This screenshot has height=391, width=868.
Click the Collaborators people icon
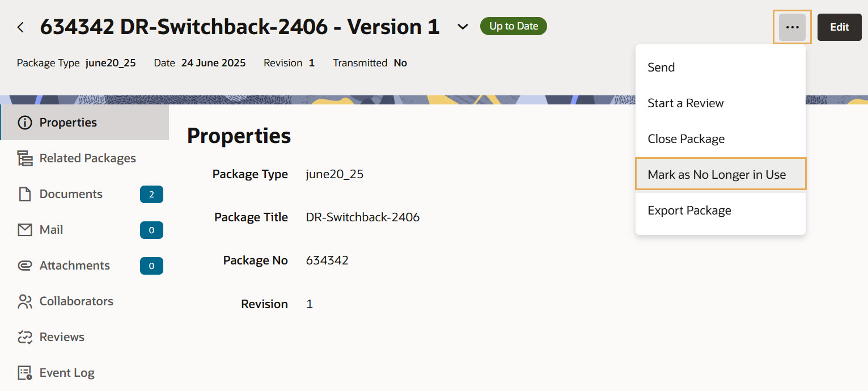25,301
